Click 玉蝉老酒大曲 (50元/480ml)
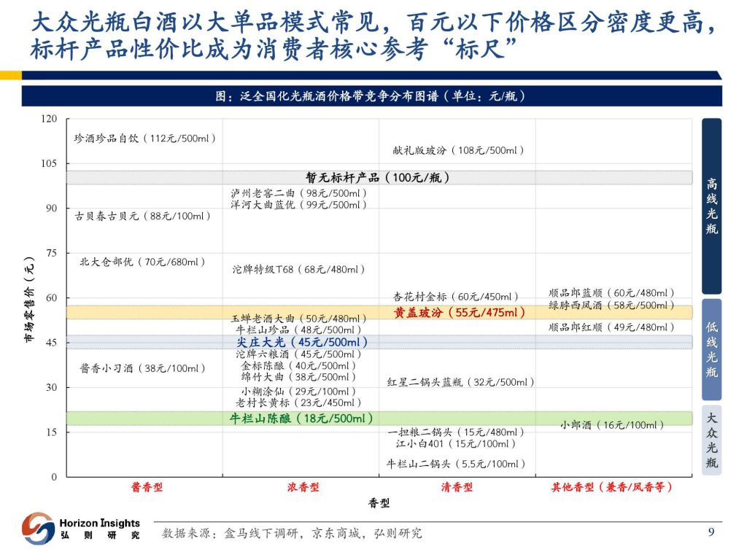This screenshot has width=747, height=560. click(x=298, y=319)
